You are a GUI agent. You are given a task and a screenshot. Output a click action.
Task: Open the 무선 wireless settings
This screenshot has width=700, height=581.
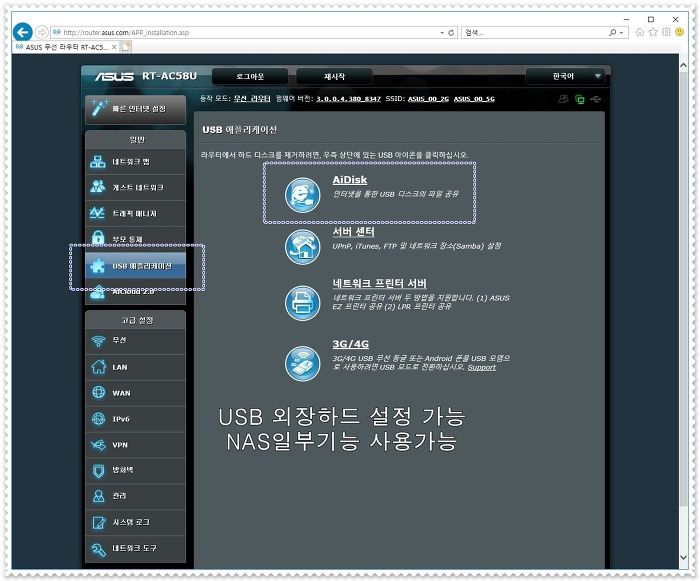pos(135,341)
